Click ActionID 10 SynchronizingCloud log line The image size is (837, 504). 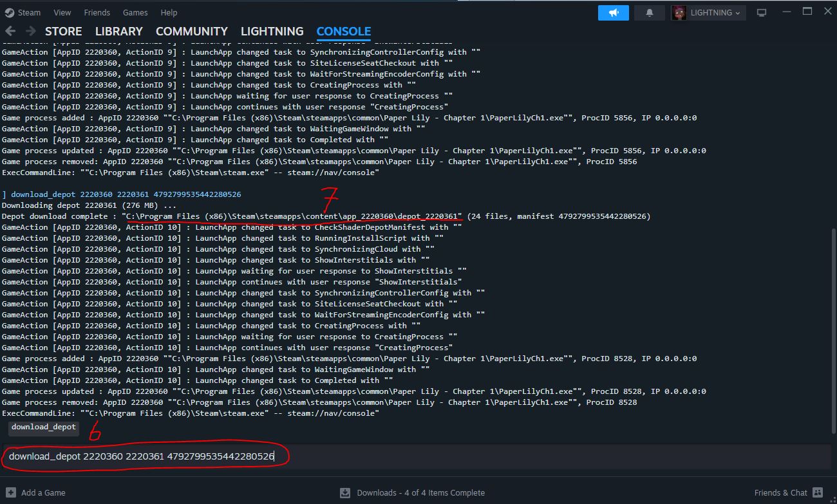point(218,249)
